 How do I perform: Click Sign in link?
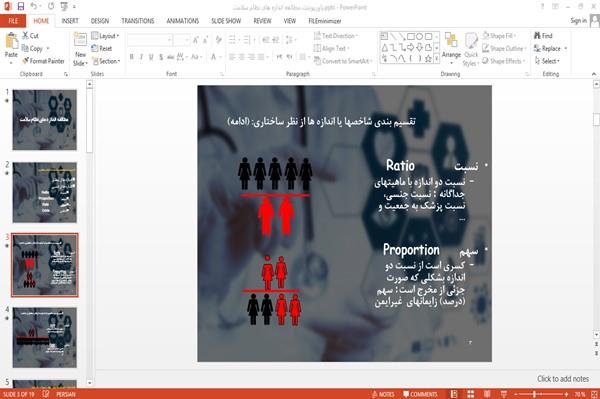[578, 21]
